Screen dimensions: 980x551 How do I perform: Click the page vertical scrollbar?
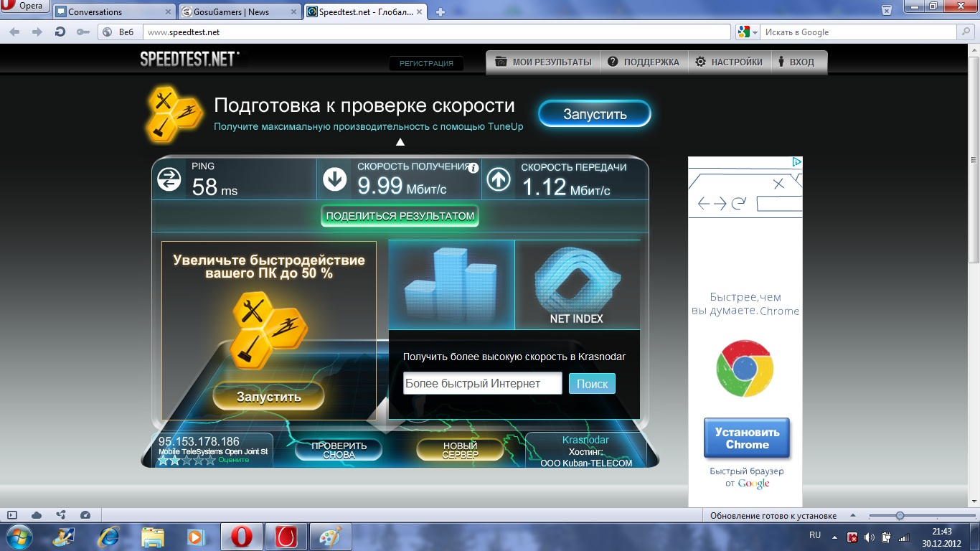(x=974, y=276)
